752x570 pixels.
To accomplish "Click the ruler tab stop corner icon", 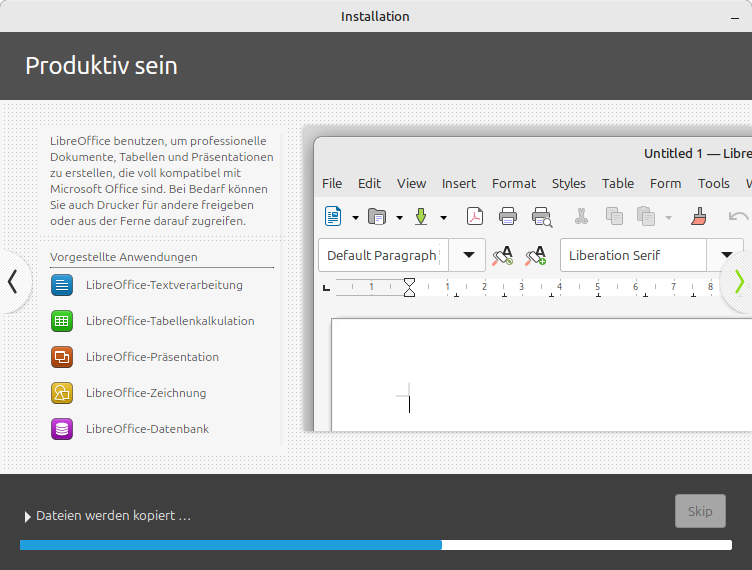I will pos(326,288).
